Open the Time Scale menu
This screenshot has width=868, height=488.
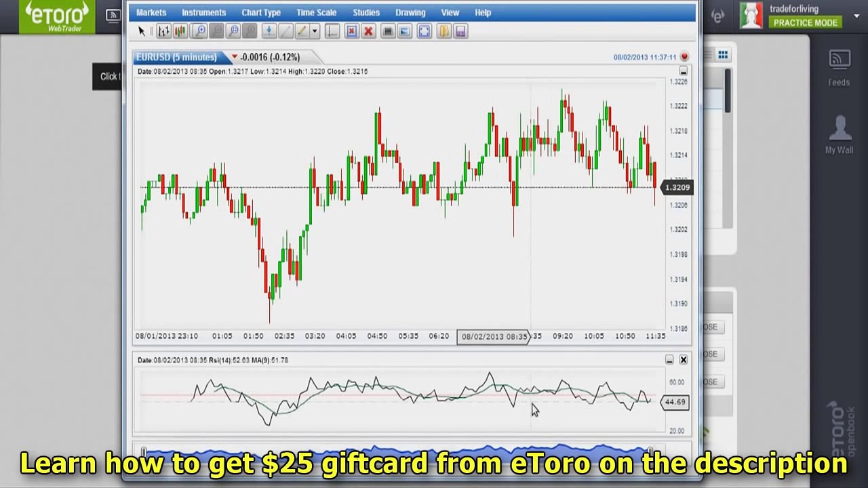click(316, 12)
